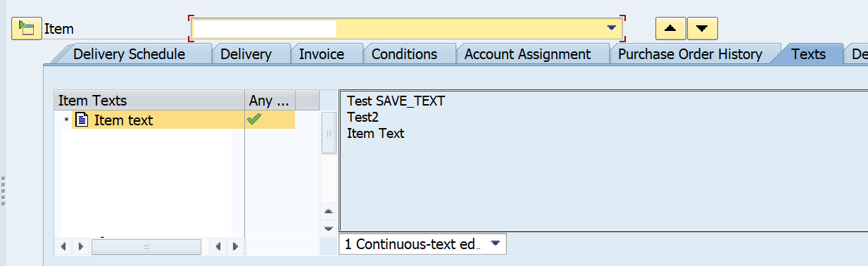Screen dimensions: 868x266
Task: Select the Account Assignment tab
Action: tap(527, 54)
